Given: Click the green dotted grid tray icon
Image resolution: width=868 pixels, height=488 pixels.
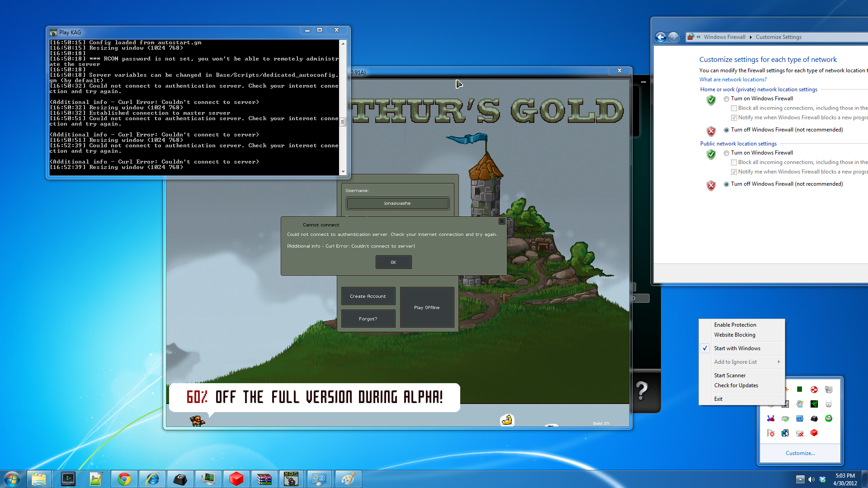Looking at the screenshot, I should click(800, 389).
